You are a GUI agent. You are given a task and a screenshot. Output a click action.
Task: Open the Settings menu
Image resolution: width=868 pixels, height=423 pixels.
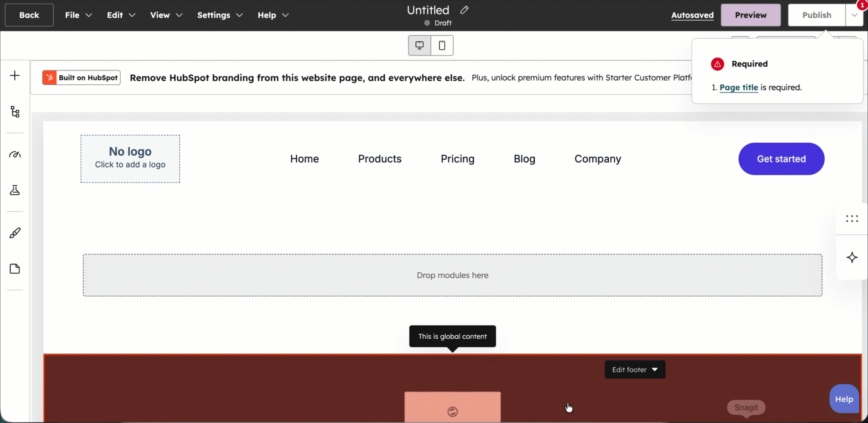(x=220, y=15)
